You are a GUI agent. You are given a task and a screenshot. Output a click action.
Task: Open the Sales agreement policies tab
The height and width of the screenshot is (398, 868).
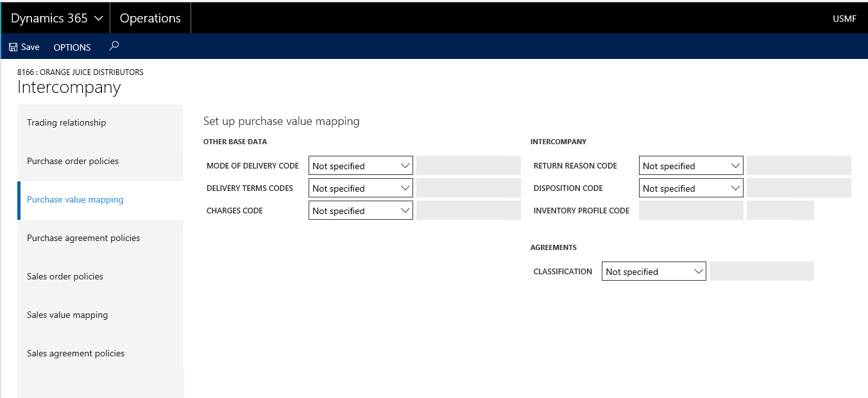click(x=76, y=354)
